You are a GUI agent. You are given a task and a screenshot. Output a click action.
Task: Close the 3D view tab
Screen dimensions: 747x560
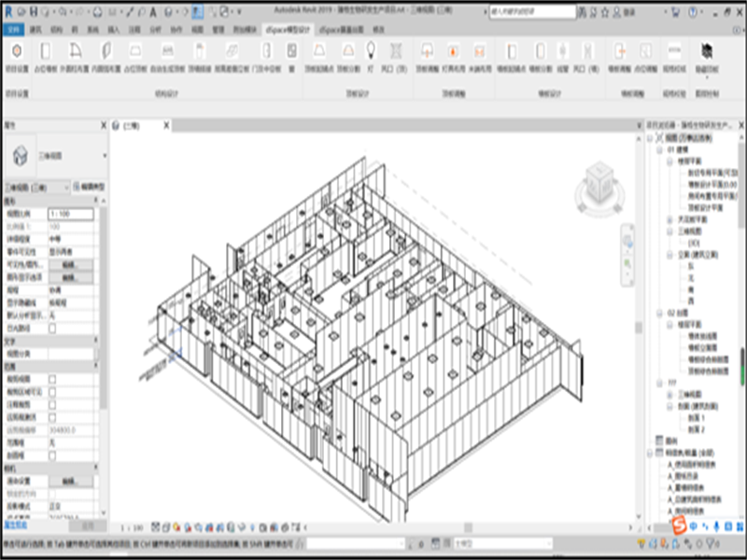[166, 126]
